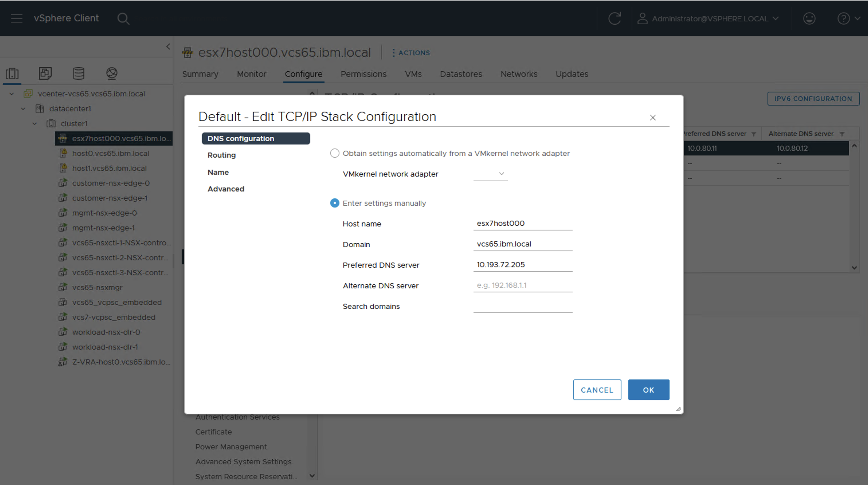Switch to Storage inventory view
The height and width of the screenshot is (485, 868).
tap(79, 73)
